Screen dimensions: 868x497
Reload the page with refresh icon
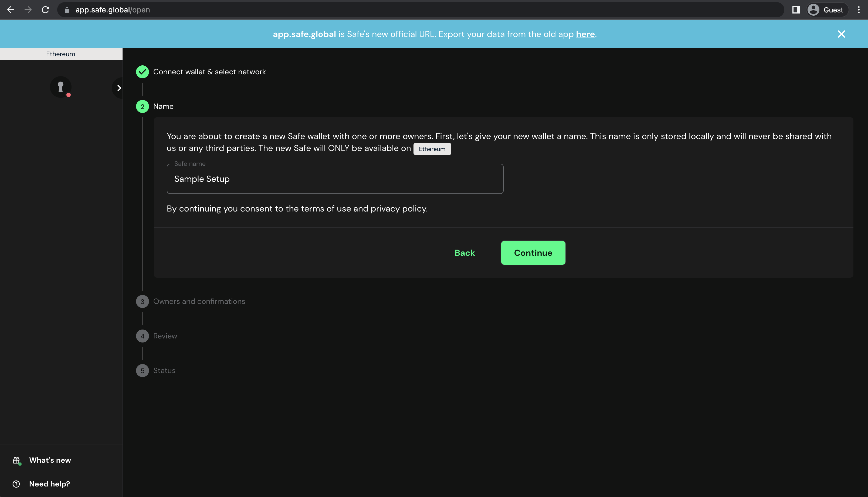coord(45,10)
